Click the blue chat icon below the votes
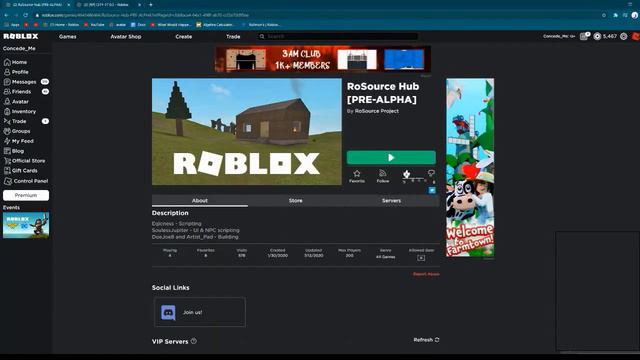Screen dimensions: 640x360 432,190
